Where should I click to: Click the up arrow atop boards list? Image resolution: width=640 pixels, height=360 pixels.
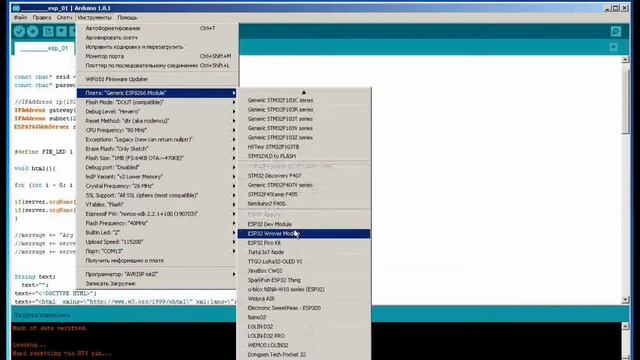tap(304, 92)
